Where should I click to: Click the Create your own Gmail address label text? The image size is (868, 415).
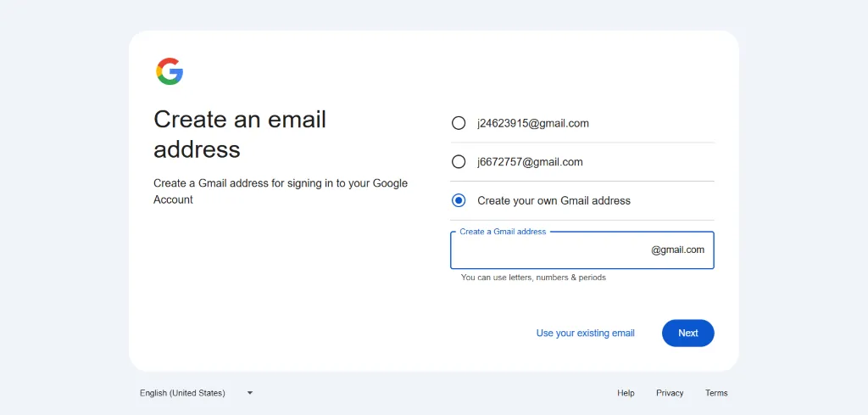(x=554, y=201)
